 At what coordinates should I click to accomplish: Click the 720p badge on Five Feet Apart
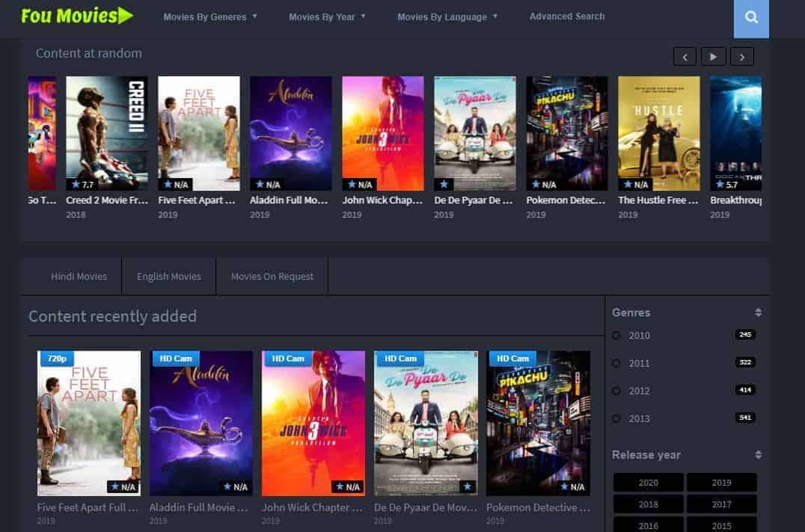click(x=56, y=358)
